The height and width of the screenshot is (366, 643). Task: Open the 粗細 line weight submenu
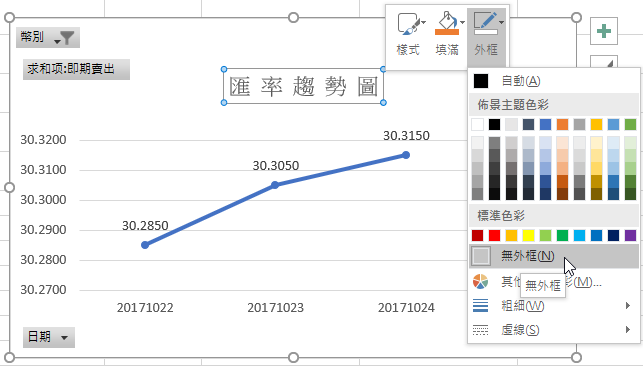554,306
